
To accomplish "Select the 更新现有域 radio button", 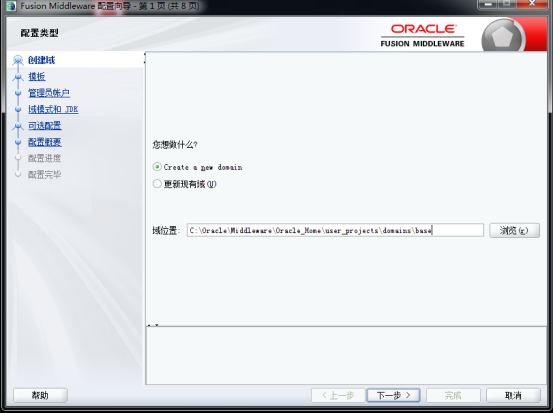I will 157,184.
